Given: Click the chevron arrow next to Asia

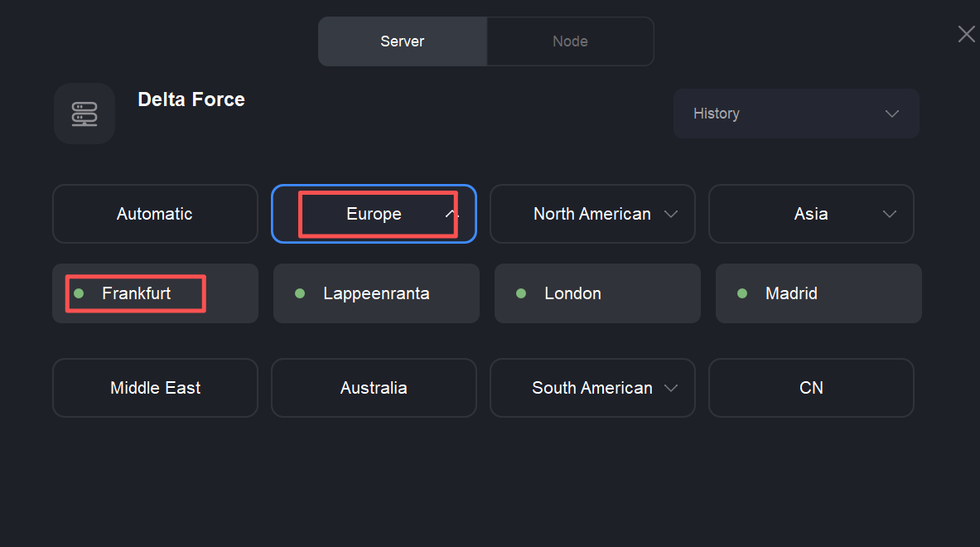Looking at the screenshot, I should pos(890,214).
